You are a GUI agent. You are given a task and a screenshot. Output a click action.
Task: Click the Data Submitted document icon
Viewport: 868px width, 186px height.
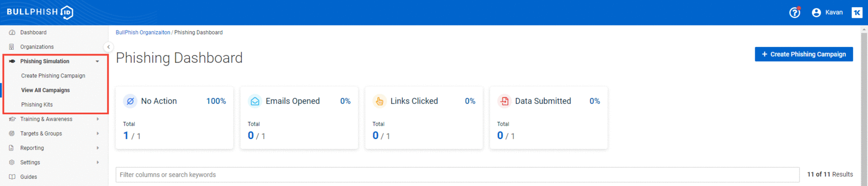click(504, 101)
